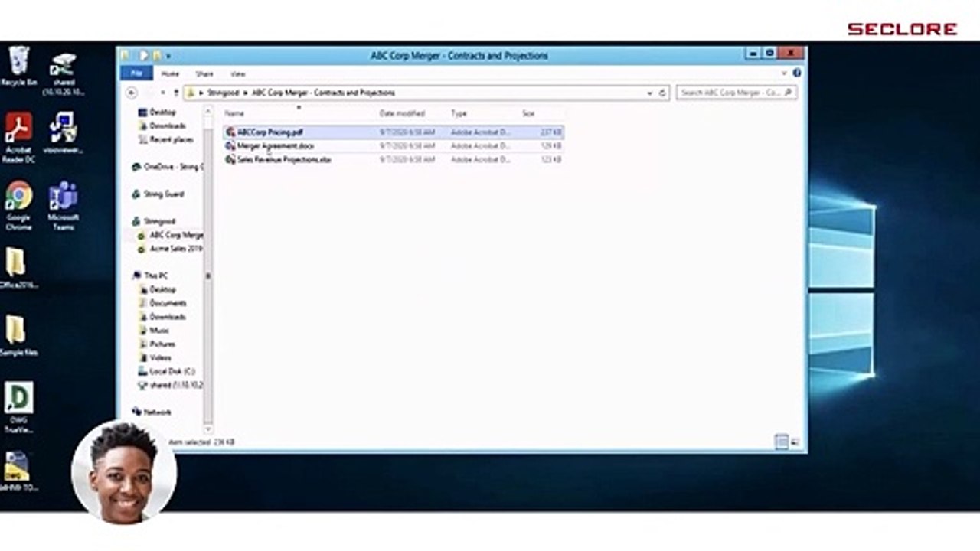Viewport: 980px width, 551px height.
Task: Open the address bar history dropdown
Action: (650, 93)
